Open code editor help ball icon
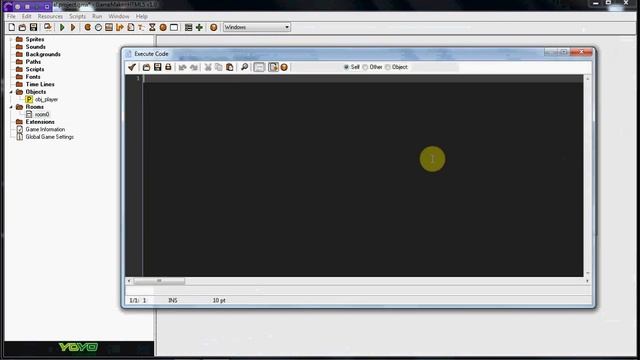 pyautogui.click(x=284, y=67)
